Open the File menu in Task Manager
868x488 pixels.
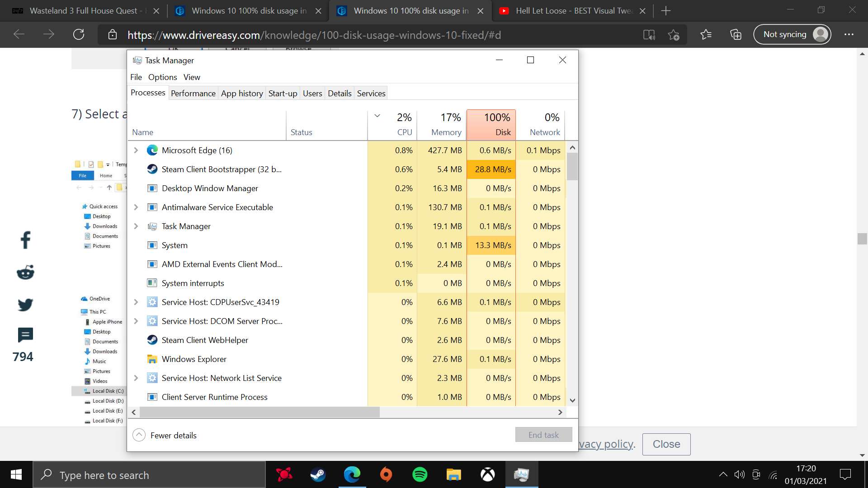(136, 77)
